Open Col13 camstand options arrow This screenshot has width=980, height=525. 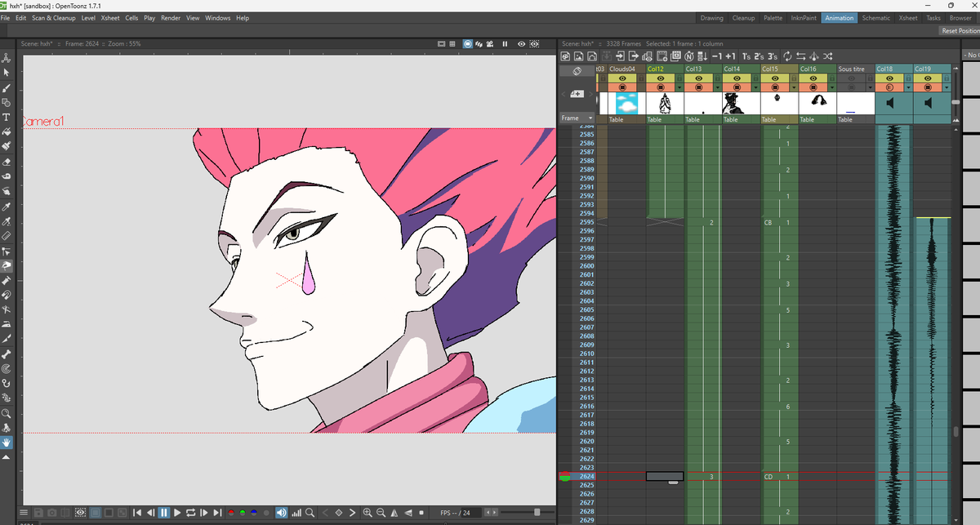pyautogui.click(x=718, y=87)
